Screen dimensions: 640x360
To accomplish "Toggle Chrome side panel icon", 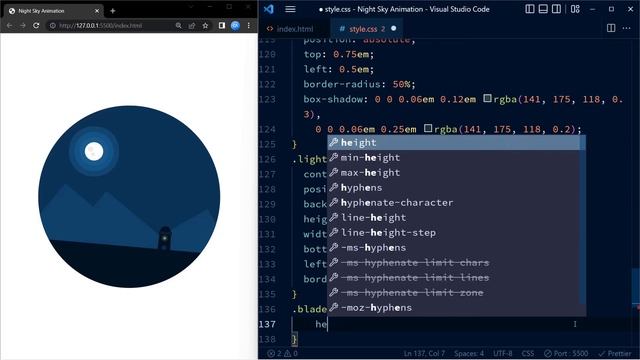I will click(222, 25).
